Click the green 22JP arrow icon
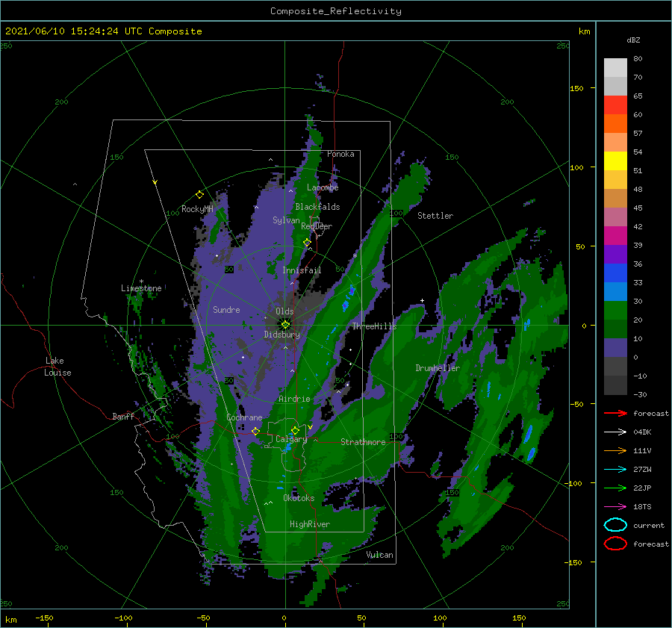The image size is (672, 628). tap(615, 488)
